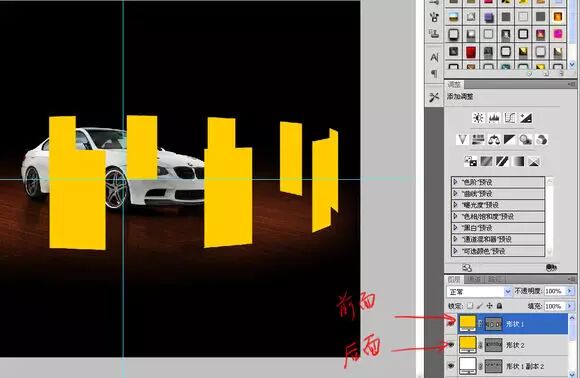Viewport: 580px width, 378px height.
Task: Add a Levels adjustment
Action: click(x=494, y=118)
